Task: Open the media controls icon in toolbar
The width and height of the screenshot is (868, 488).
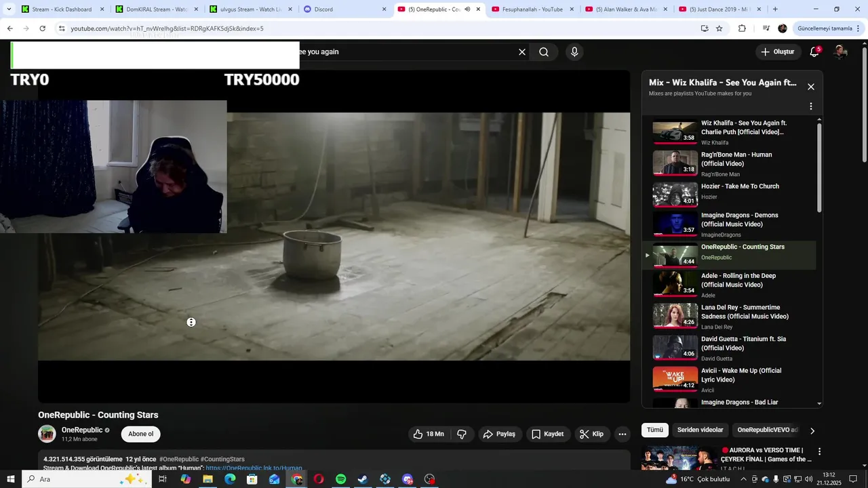Action: click(x=766, y=28)
